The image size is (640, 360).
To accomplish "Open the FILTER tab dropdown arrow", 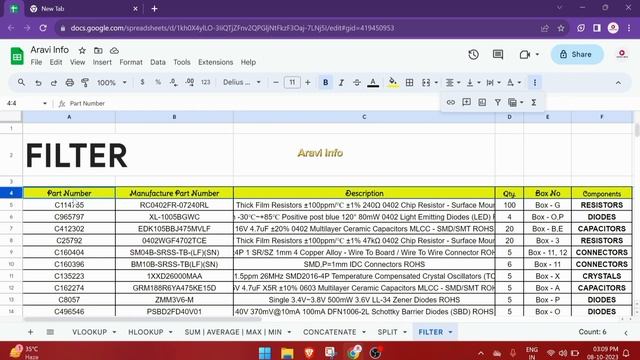I will [x=450, y=332].
